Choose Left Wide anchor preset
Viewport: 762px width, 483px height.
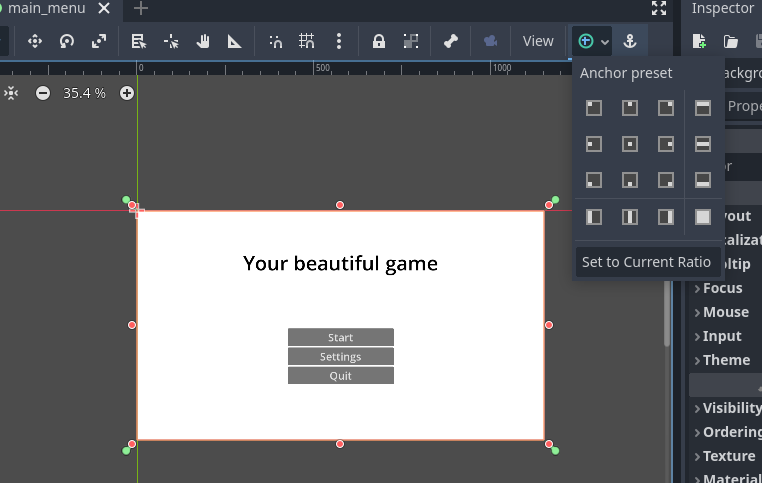pos(594,217)
